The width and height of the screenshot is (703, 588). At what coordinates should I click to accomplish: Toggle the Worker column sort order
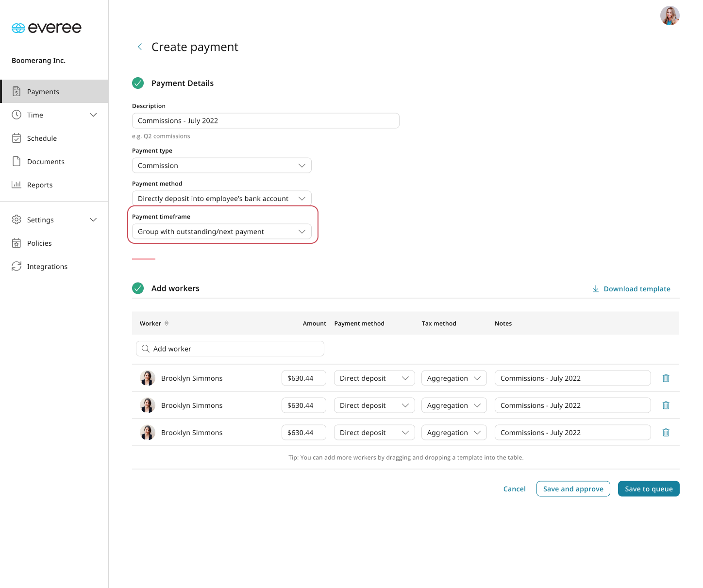coord(167,323)
